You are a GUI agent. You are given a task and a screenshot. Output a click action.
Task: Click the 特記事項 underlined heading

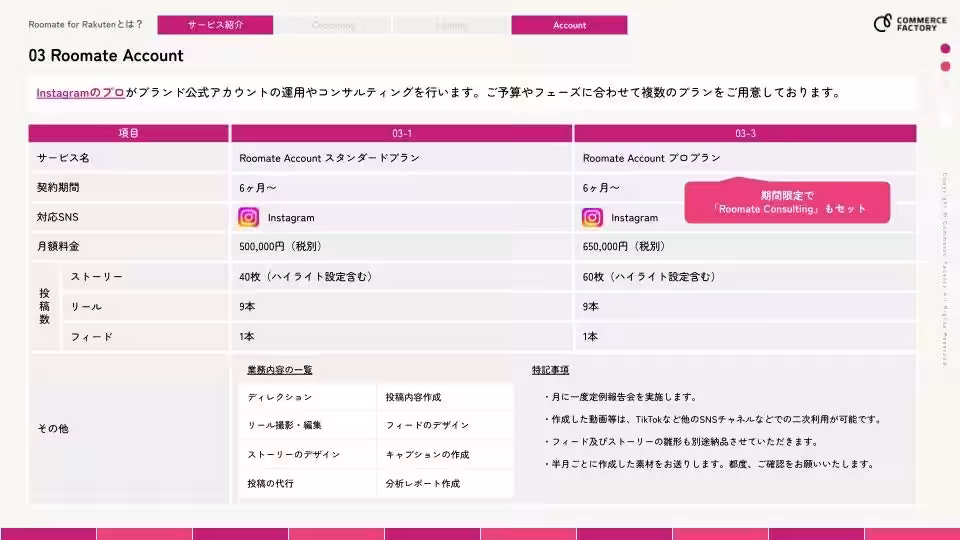(550, 370)
